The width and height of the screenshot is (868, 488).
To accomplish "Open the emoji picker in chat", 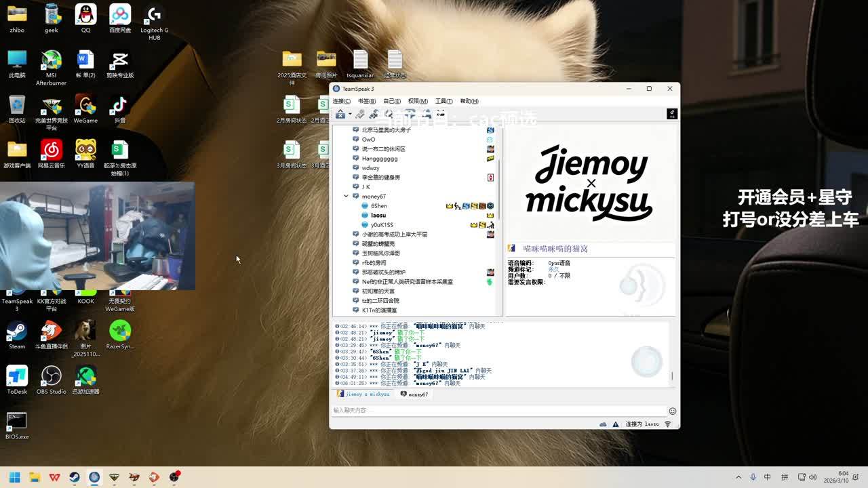I will [x=672, y=411].
